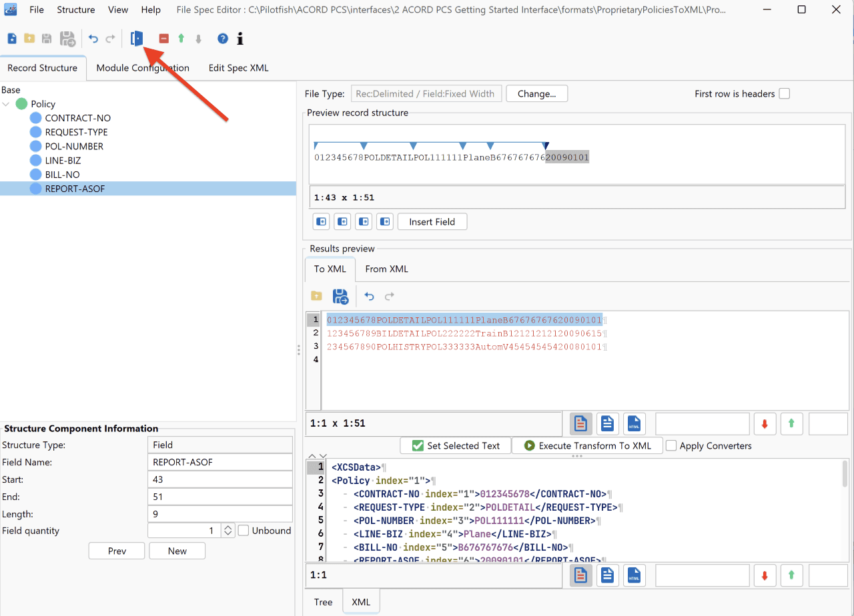
Task: Click the green up-arrow icon in XML output bar
Action: point(791,575)
